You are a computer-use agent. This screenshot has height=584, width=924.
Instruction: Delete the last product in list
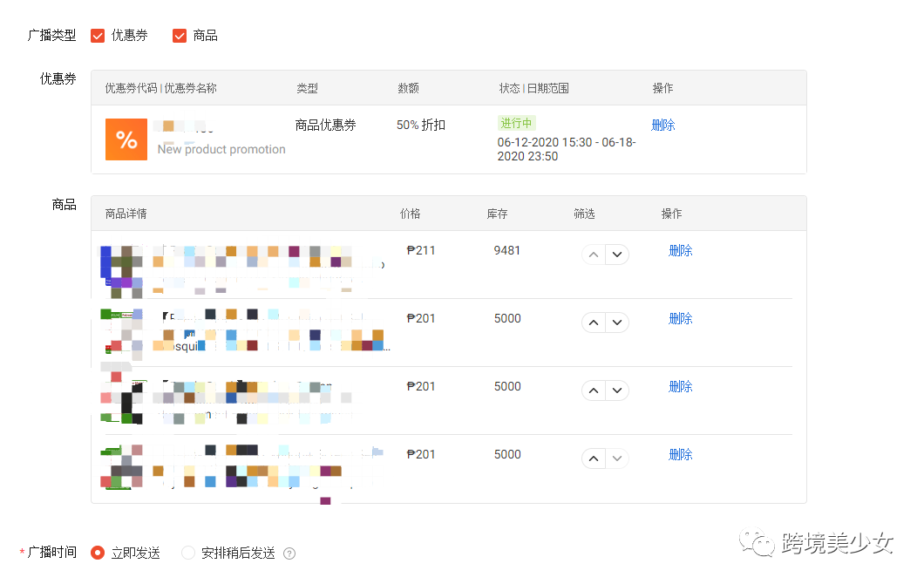coord(680,454)
